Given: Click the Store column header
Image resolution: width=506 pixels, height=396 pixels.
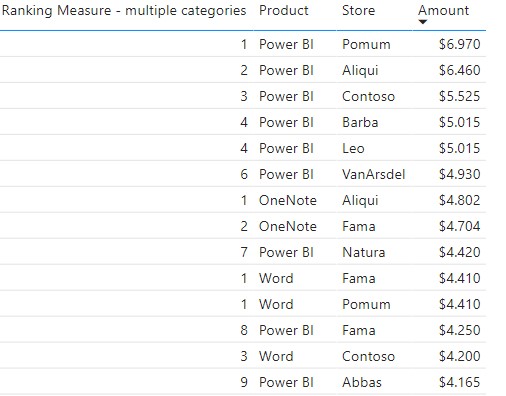Looking at the screenshot, I should point(358,10).
